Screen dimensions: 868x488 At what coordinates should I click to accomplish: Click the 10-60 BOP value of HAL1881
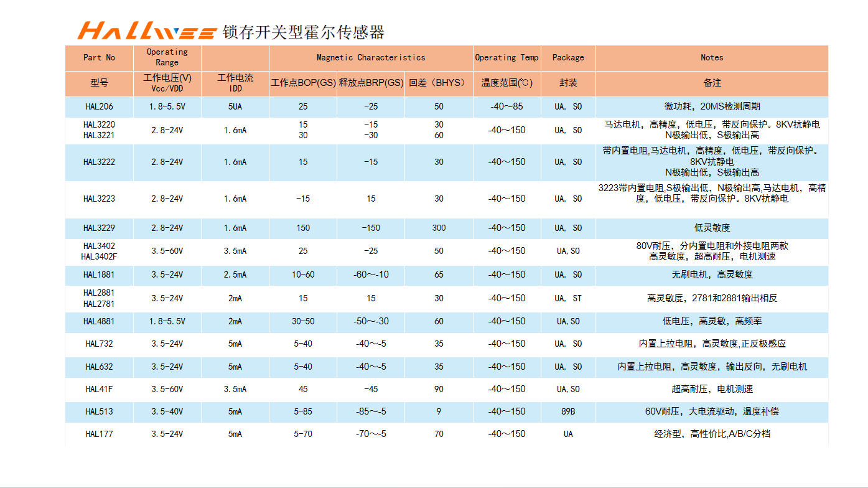point(303,274)
